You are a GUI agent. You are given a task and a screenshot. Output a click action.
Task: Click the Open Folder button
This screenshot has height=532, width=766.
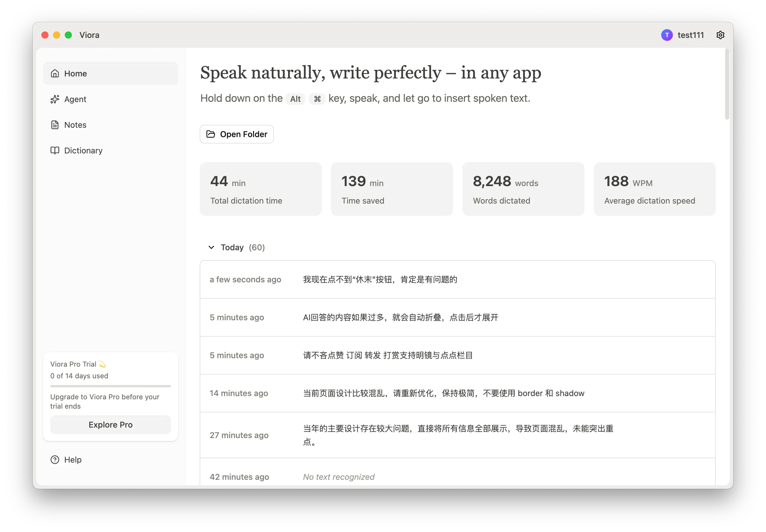[x=236, y=134]
